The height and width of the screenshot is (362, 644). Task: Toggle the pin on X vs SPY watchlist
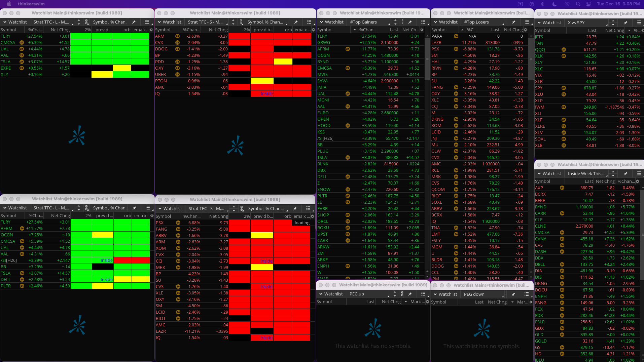click(625, 23)
